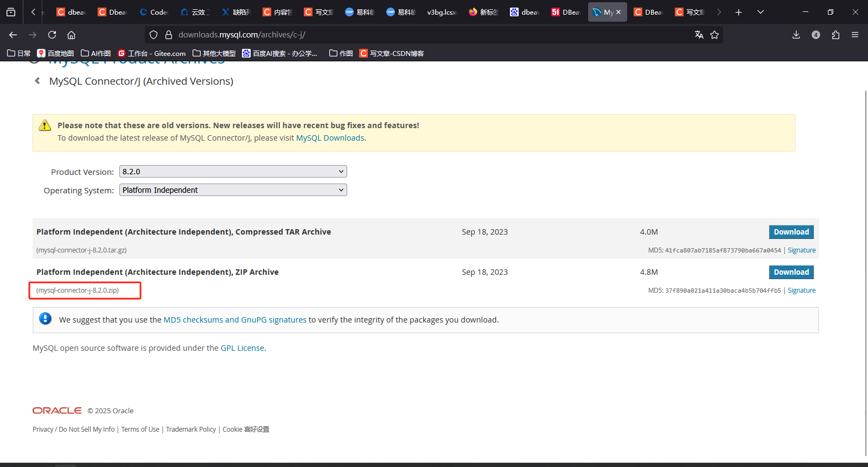Viewport: 868px width, 467px height.
Task: Open a new tab with plus icon
Action: [x=738, y=12]
